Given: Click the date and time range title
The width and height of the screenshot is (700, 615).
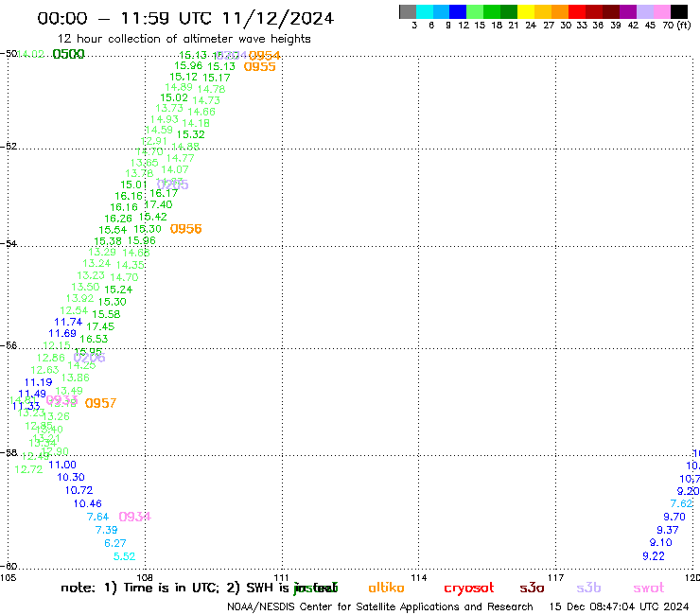Looking at the screenshot, I should pos(185,18).
